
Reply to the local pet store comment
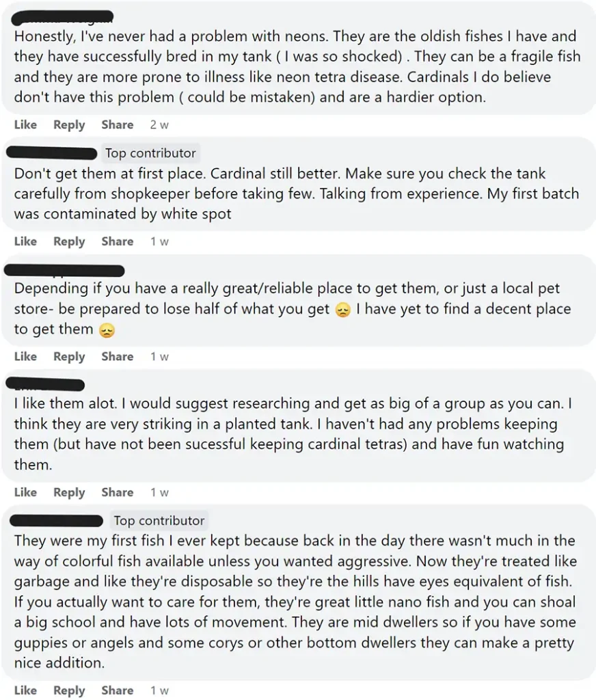coord(69,356)
